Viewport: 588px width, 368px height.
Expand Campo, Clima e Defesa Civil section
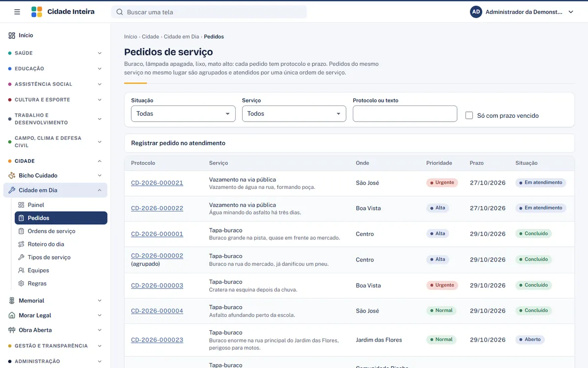[55, 142]
